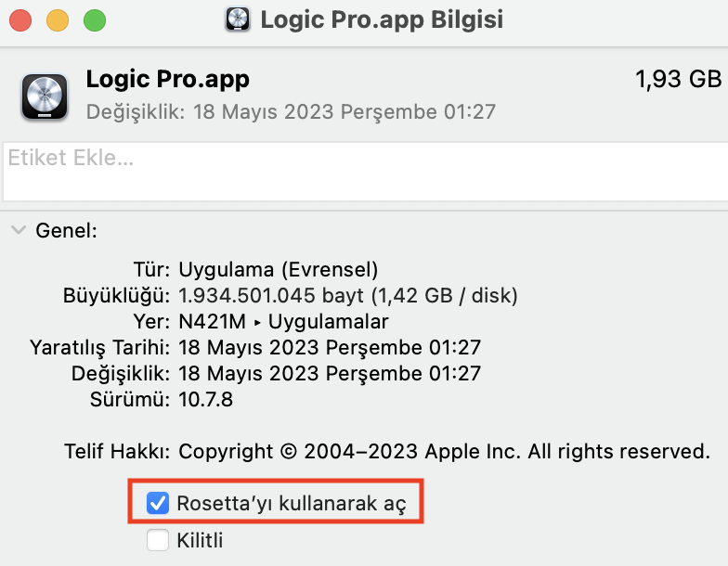Enable the Kilitli checkbox
The height and width of the screenshot is (566, 728).
tap(158, 540)
